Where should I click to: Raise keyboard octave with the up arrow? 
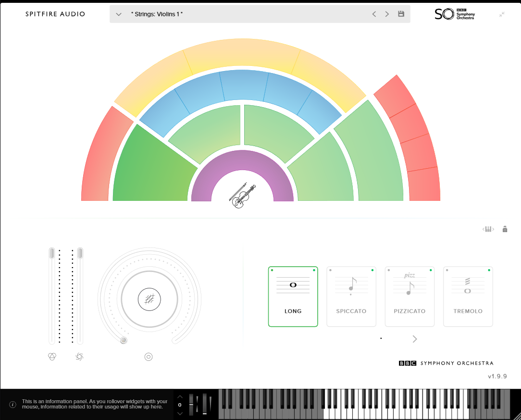(180, 397)
